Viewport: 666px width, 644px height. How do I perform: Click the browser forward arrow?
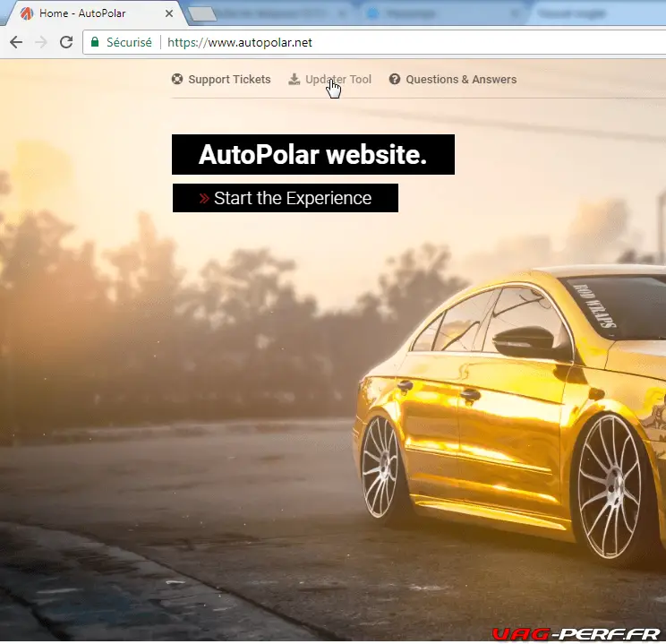41,42
